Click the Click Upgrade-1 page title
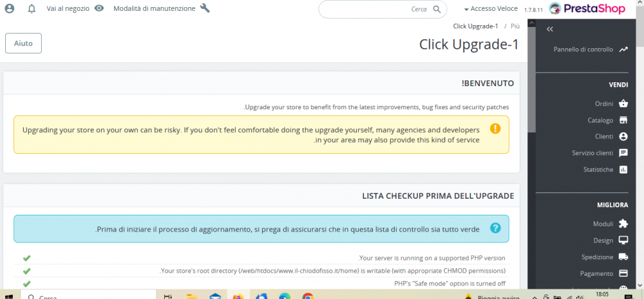The height and width of the screenshot is (299, 644). [469, 44]
